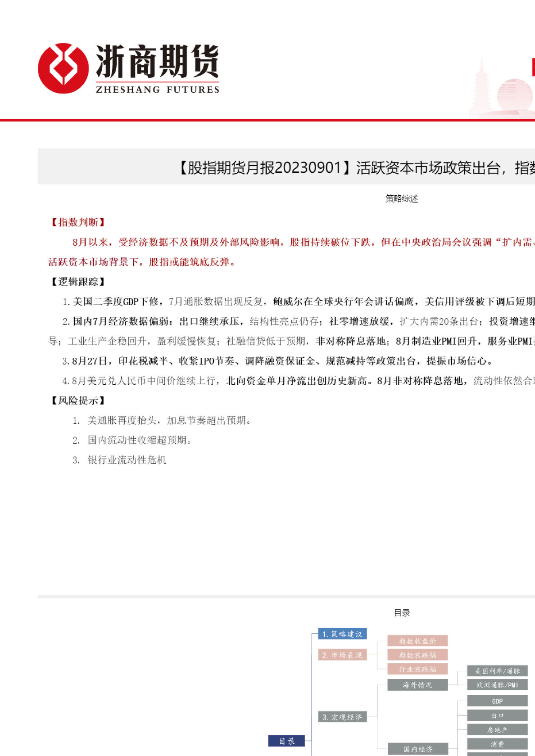Select the 出口 box

tap(497, 715)
